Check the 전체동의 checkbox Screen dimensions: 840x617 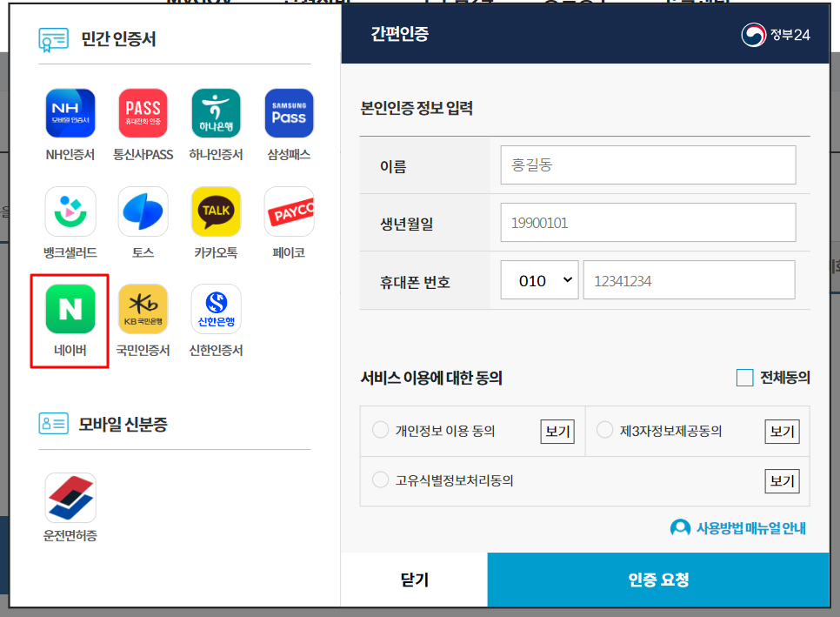pyautogui.click(x=744, y=378)
